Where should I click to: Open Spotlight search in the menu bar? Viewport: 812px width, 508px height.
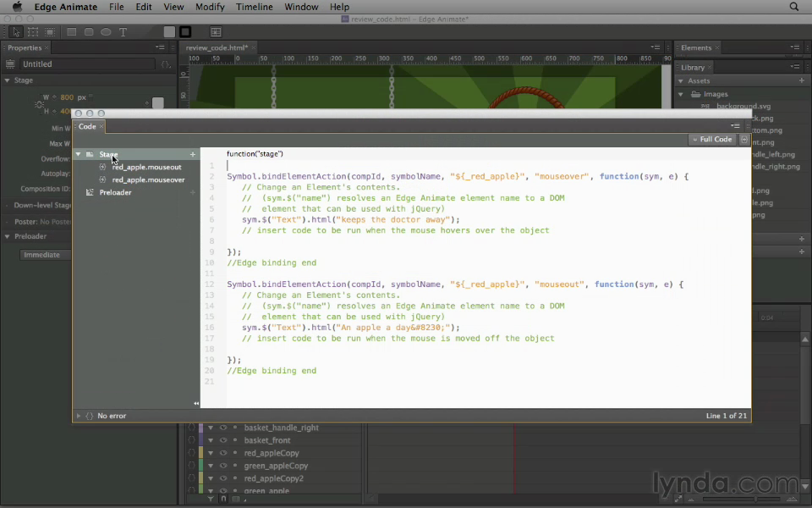coord(794,7)
